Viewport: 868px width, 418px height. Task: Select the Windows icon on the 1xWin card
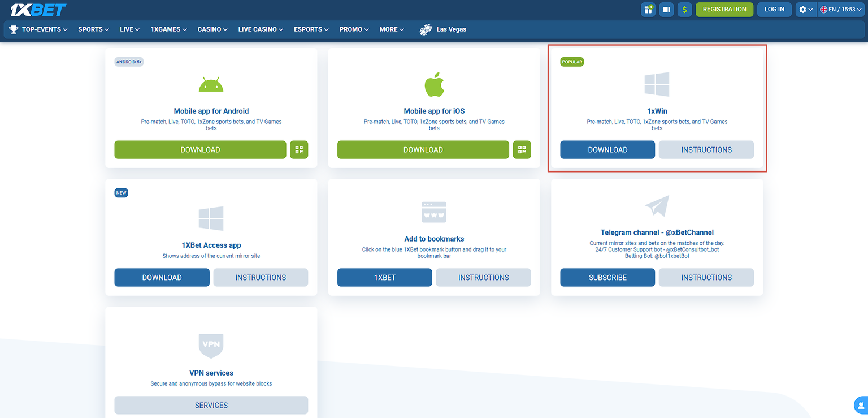657,83
